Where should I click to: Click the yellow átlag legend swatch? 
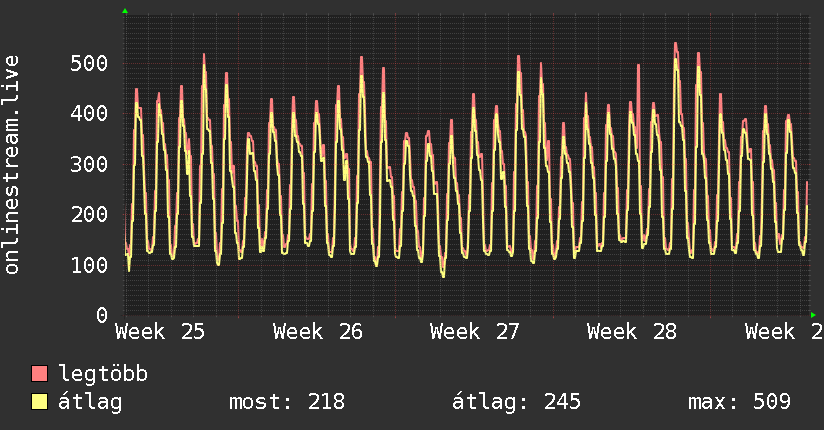click(39, 402)
